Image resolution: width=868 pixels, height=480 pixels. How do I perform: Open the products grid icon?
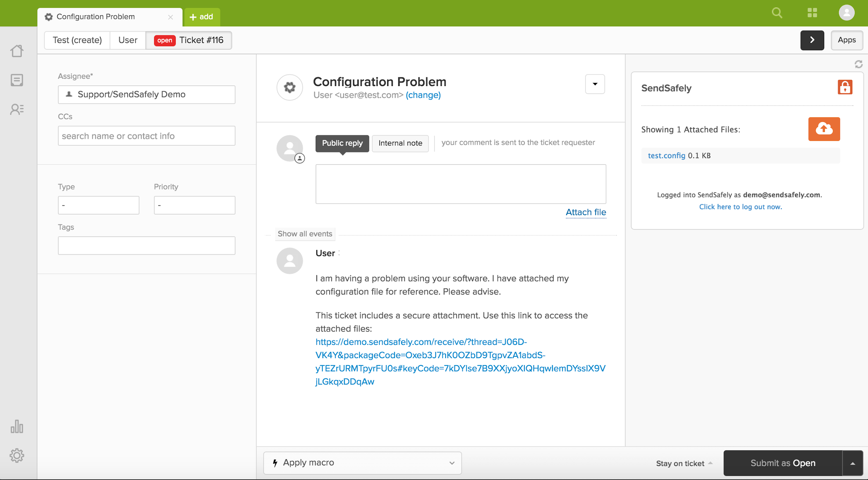point(812,13)
